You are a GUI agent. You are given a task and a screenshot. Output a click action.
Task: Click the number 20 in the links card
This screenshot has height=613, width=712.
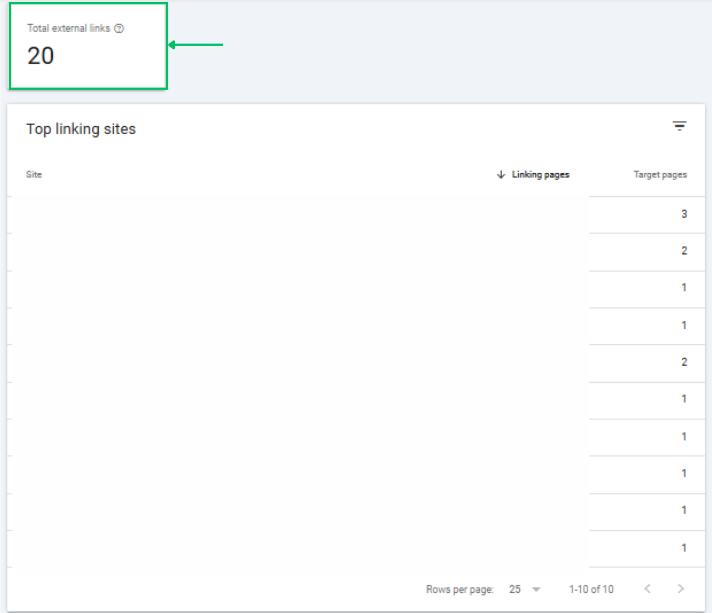41,56
